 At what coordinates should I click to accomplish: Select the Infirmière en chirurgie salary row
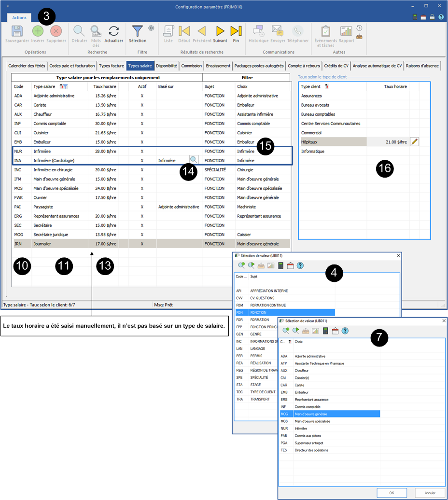coord(151,170)
